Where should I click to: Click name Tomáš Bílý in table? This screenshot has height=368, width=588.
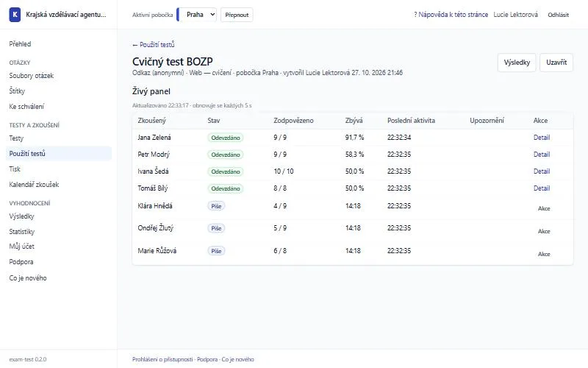click(x=153, y=188)
